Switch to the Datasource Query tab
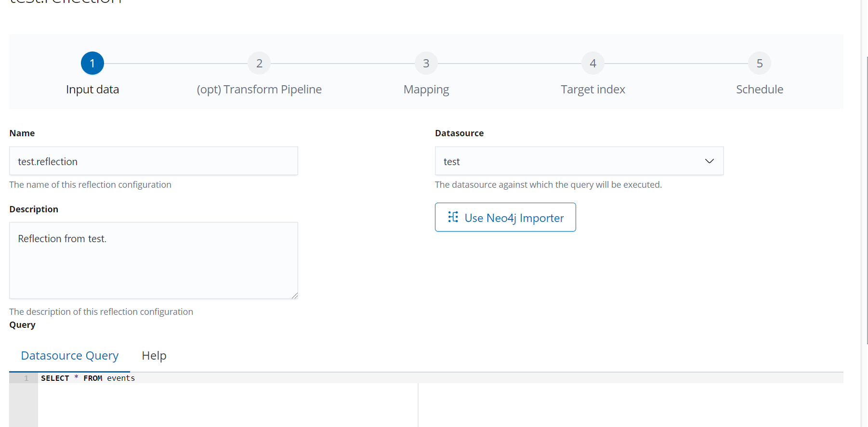The height and width of the screenshot is (427, 868). (70, 356)
